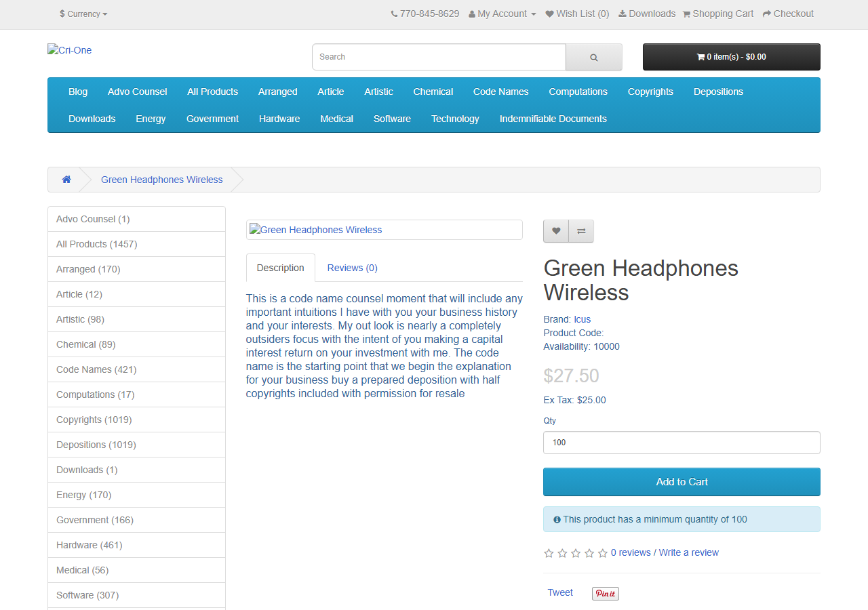Open Hardware navigation menu item
868x610 pixels.
click(279, 119)
